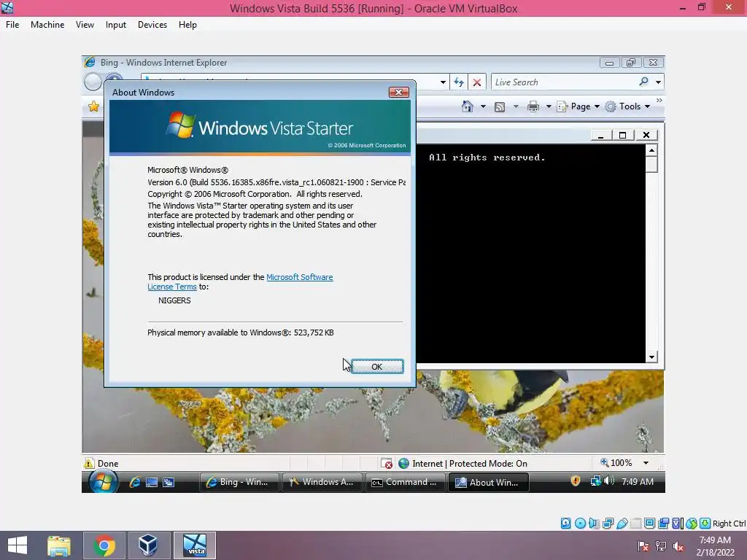Open the VirtualBox File menu

point(12,25)
